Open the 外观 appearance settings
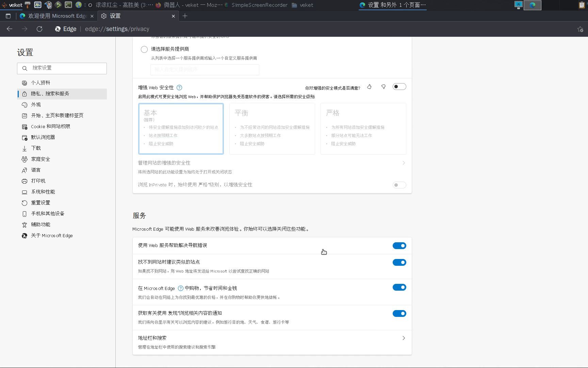The height and width of the screenshot is (368, 588). [x=36, y=105]
